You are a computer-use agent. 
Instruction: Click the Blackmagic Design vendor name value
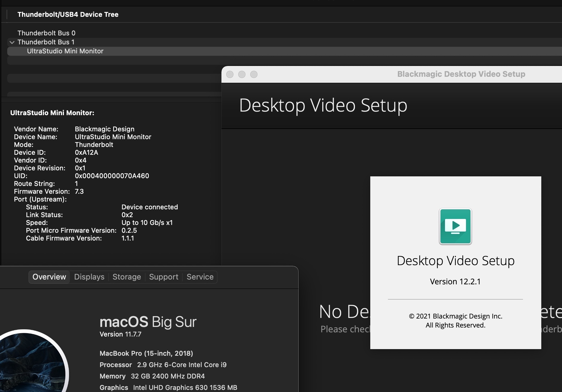pyautogui.click(x=104, y=129)
